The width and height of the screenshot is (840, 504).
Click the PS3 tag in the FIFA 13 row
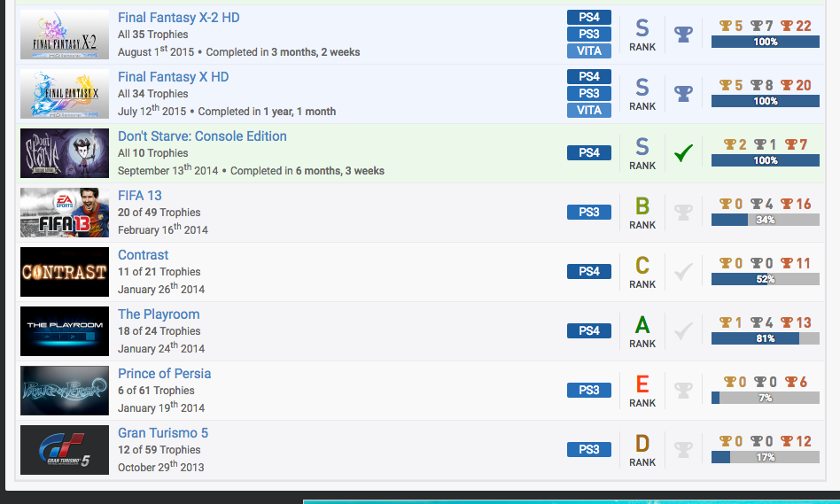tap(589, 213)
